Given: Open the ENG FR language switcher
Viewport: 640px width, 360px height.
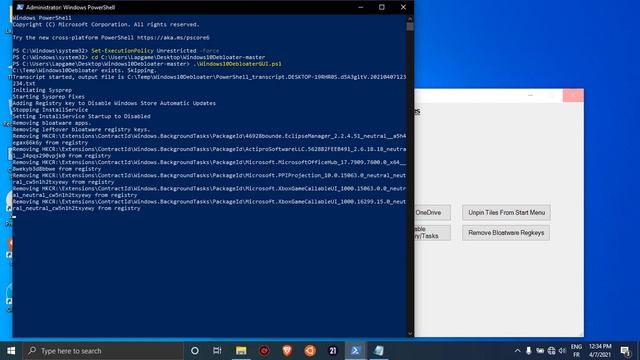Looking at the screenshot, I should pos(576,351).
